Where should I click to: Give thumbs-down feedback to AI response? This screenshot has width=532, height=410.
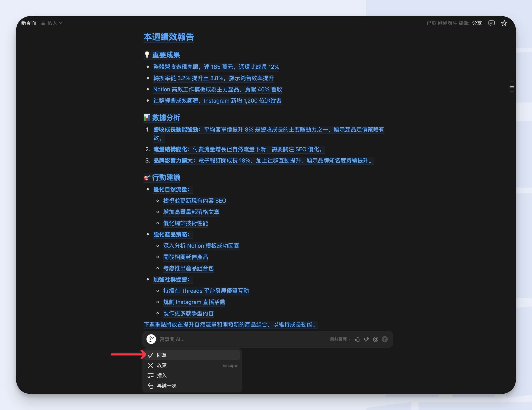coord(366,339)
